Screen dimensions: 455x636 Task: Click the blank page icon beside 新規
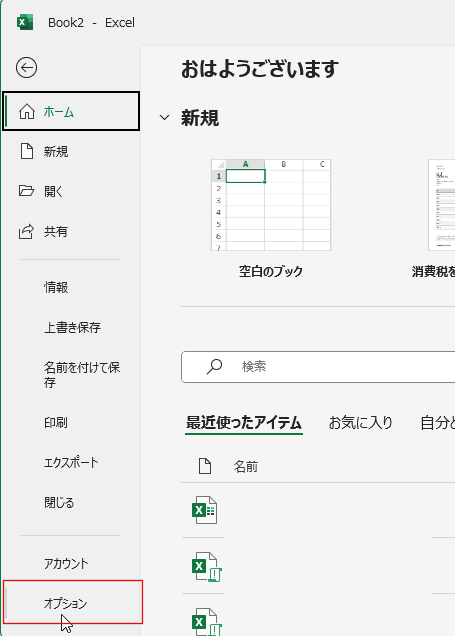(x=27, y=151)
